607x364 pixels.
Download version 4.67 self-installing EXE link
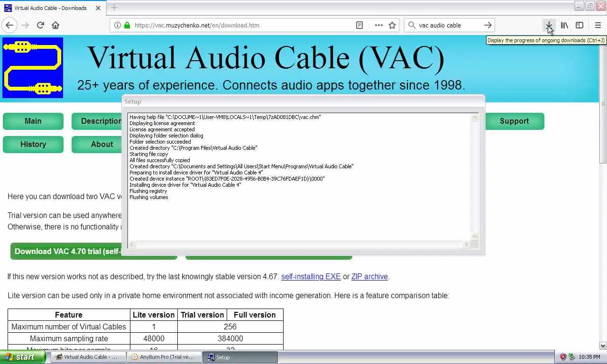click(x=311, y=276)
